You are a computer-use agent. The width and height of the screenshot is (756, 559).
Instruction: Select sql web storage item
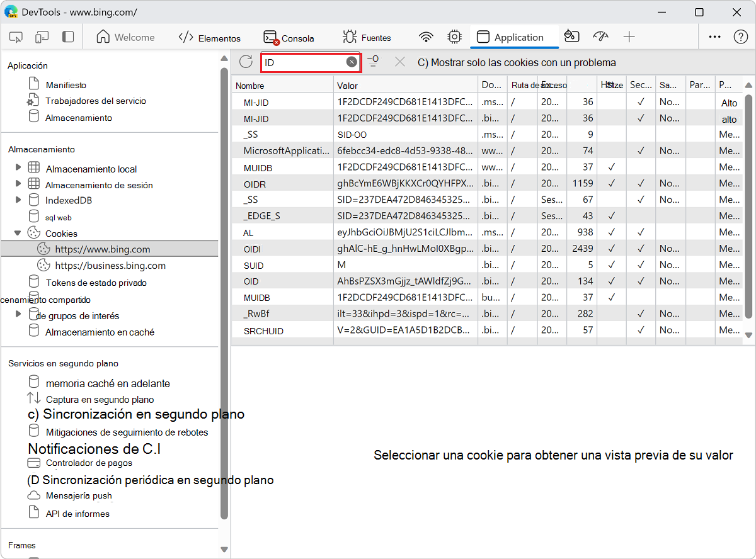point(58,217)
